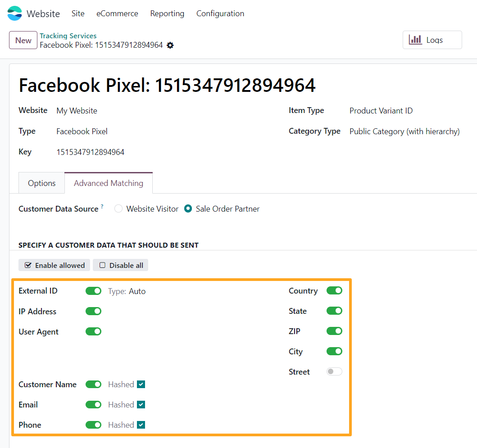This screenshot has height=448, width=477.
Task: Enable the Street toggle
Action: click(334, 371)
